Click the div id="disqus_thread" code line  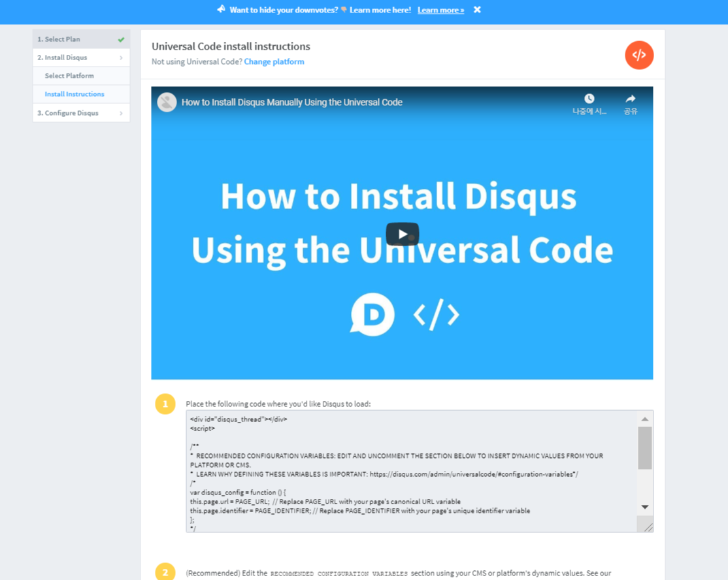pyautogui.click(x=238, y=419)
